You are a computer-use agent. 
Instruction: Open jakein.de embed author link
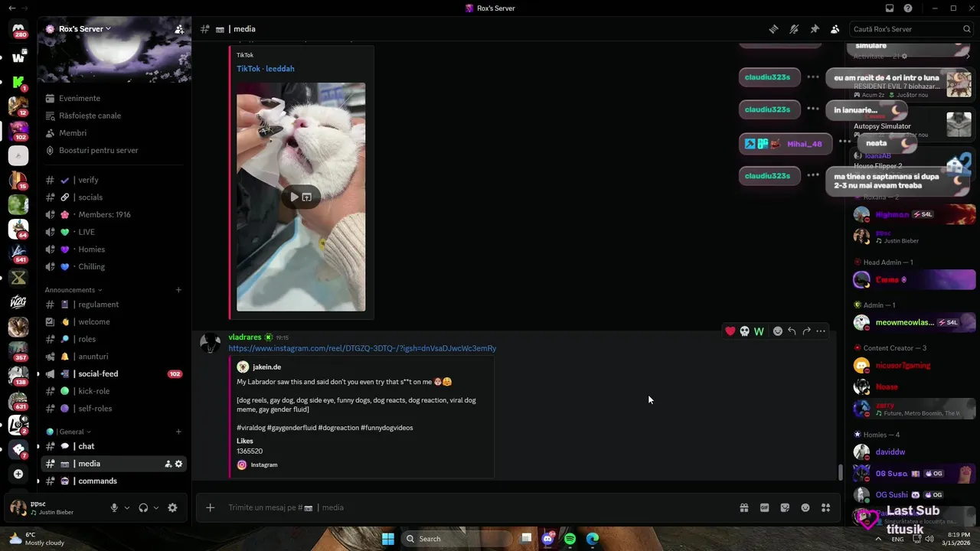266,367
